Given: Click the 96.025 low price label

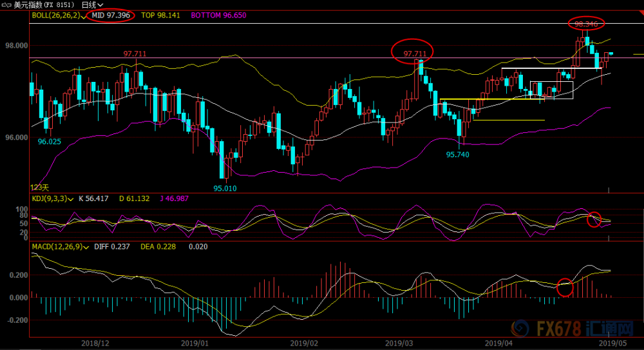Looking at the screenshot, I should tap(50, 141).
